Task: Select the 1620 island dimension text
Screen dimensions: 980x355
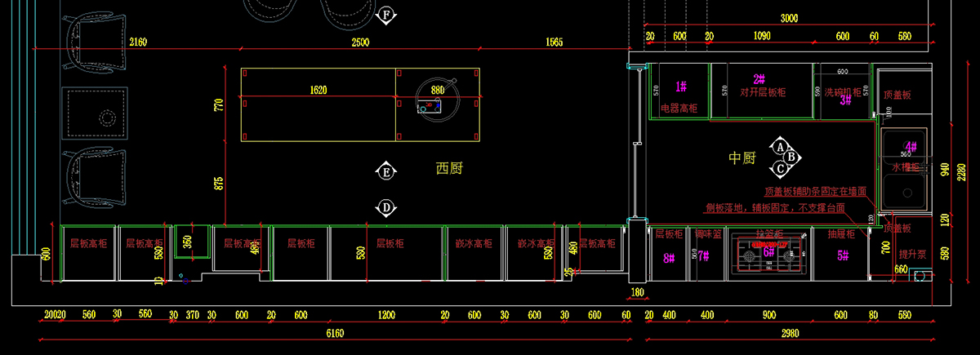Action: (x=318, y=91)
